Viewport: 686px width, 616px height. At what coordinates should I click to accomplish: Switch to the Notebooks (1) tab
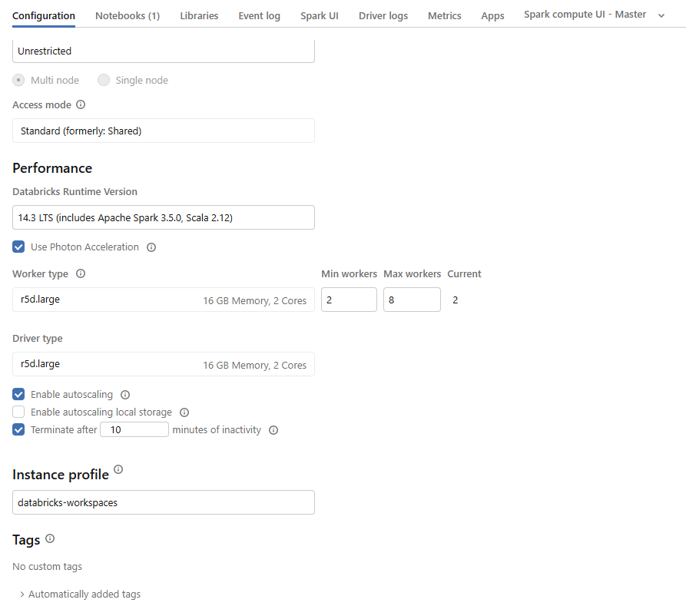point(128,15)
